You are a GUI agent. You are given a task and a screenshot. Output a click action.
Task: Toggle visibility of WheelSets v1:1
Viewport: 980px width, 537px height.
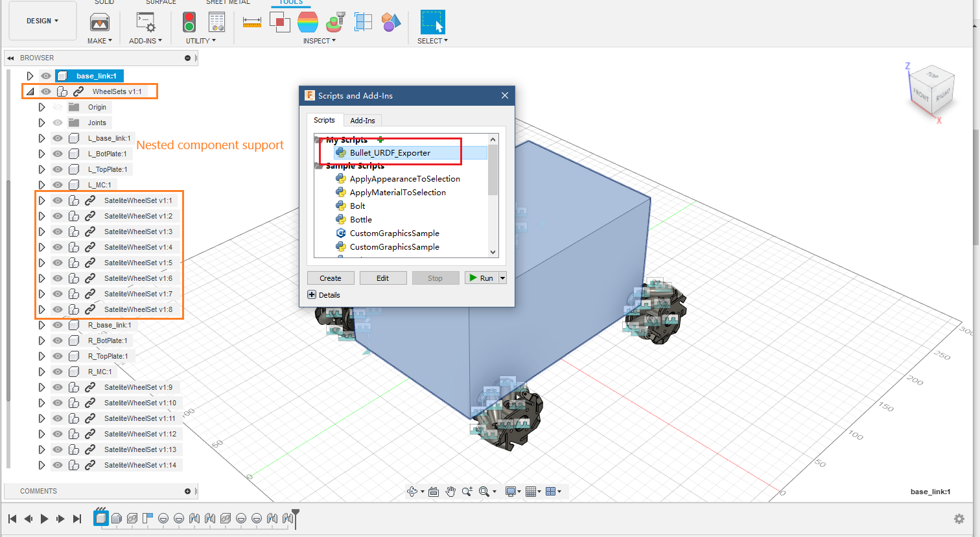coord(46,91)
